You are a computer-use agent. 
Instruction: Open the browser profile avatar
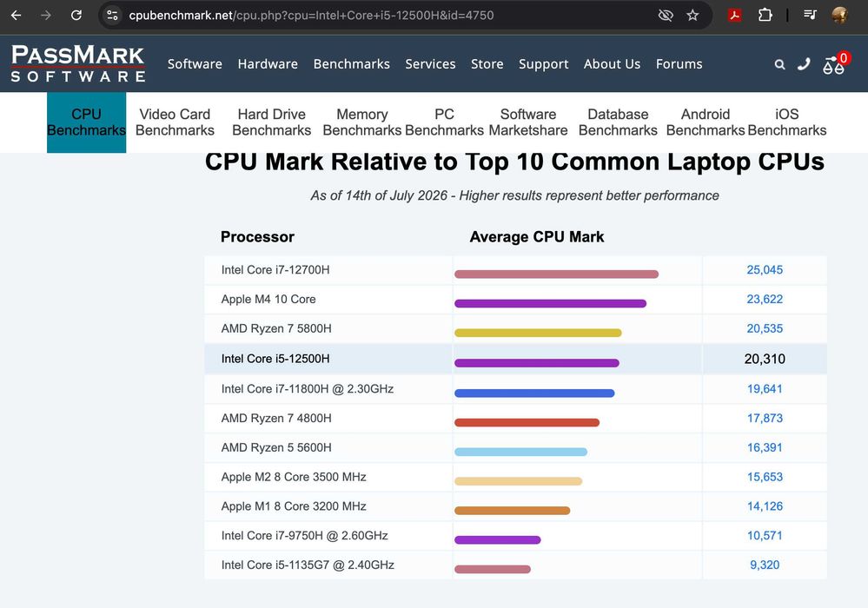coord(840,15)
